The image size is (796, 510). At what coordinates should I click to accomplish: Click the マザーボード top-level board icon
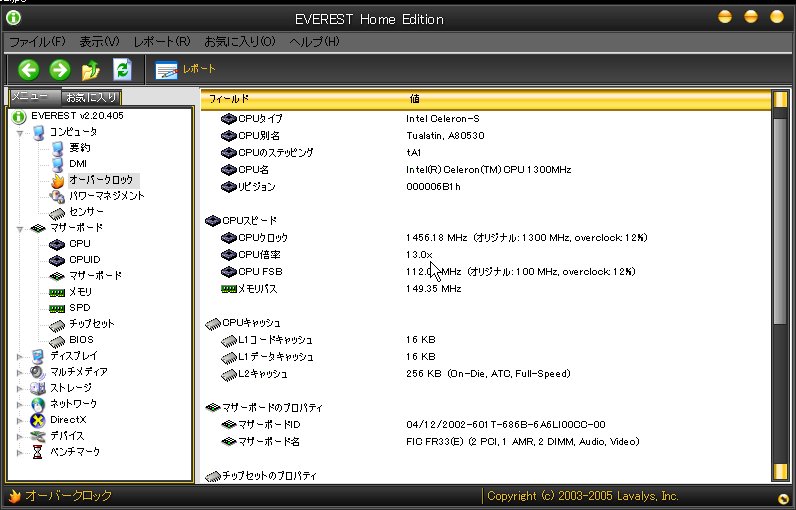pyautogui.click(x=38, y=228)
